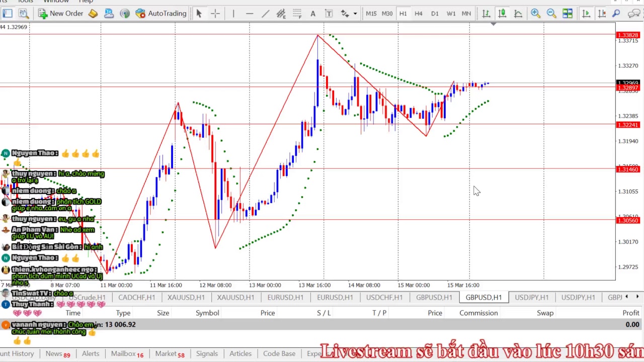Click the Signals broadcast icon in toolbar
The height and width of the screenshot is (362, 644).
click(x=125, y=14)
